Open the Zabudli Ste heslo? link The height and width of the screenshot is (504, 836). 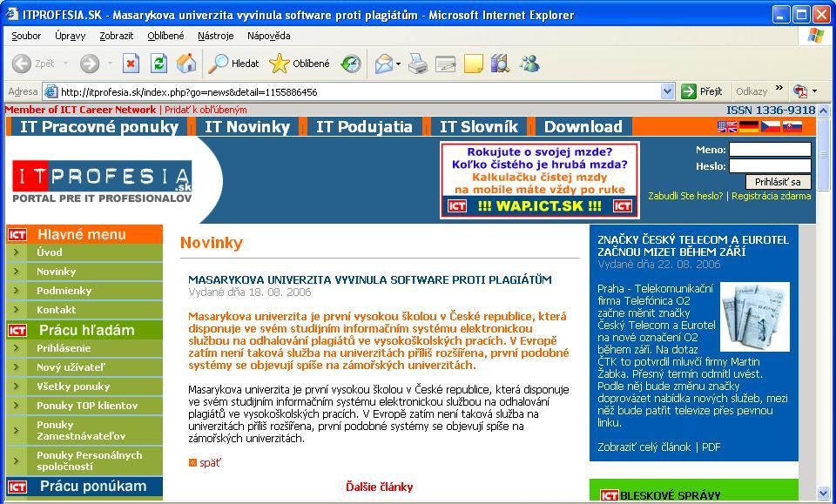(685, 196)
